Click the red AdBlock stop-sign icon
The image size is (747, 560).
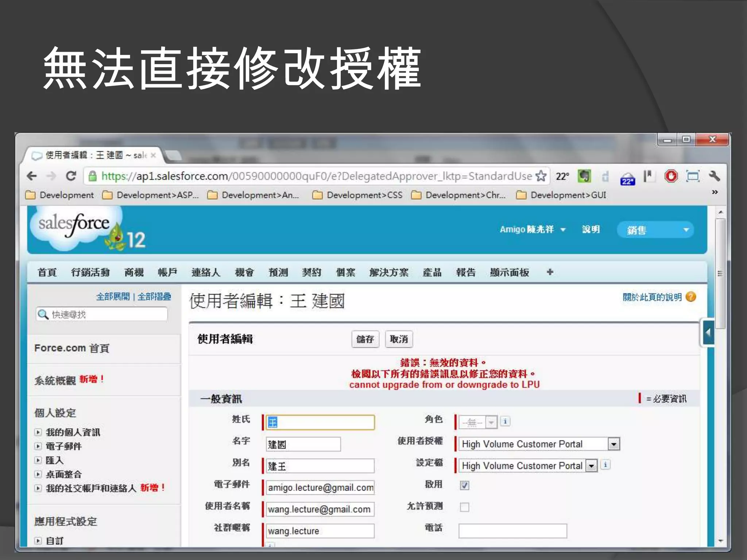click(671, 176)
